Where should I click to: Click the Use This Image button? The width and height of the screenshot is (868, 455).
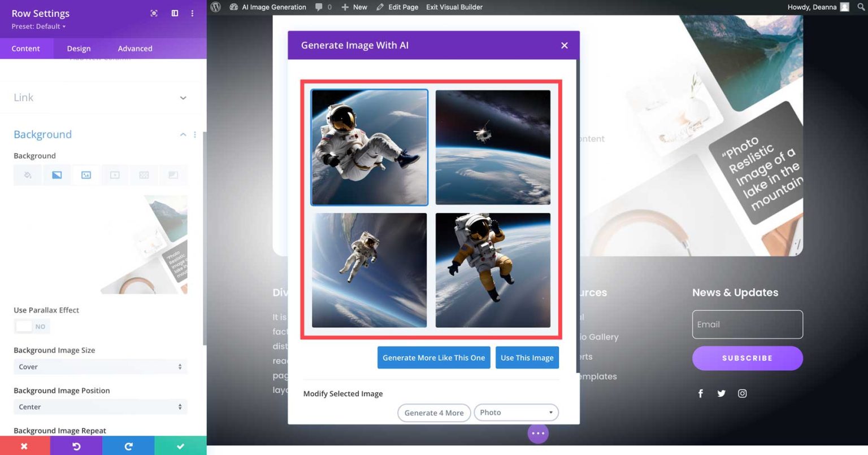click(x=527, y=357)
